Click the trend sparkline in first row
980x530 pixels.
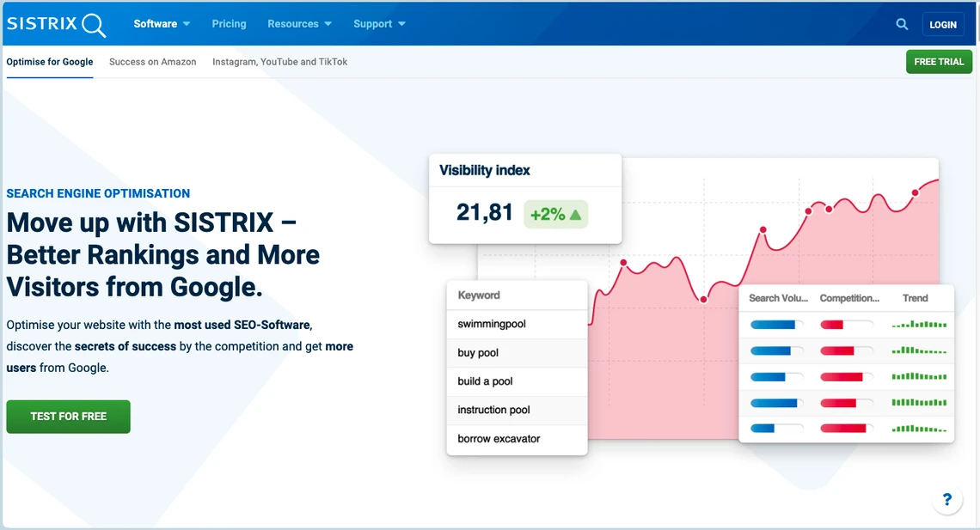click(919, 325)
